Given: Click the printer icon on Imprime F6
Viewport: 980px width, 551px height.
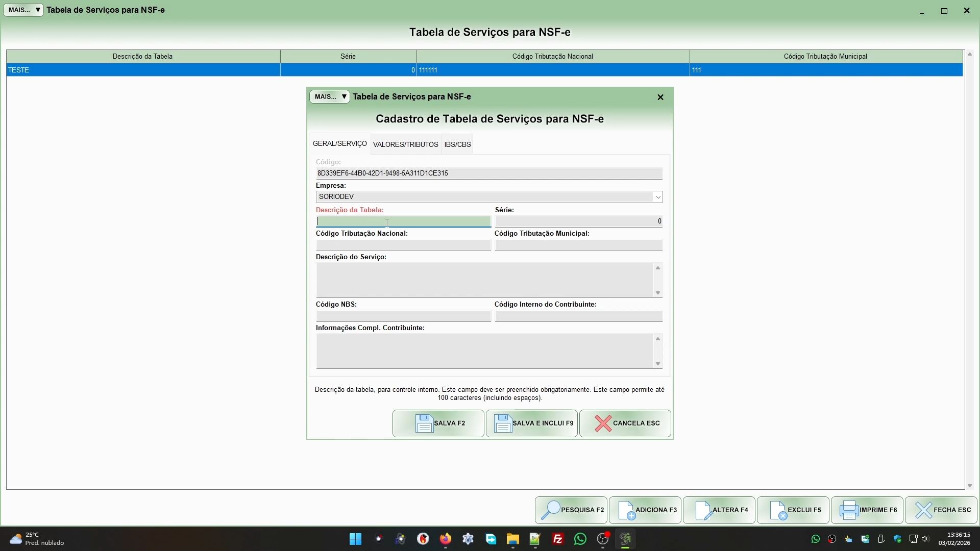Looking at the screenshot, I should (x=849, y=510).
